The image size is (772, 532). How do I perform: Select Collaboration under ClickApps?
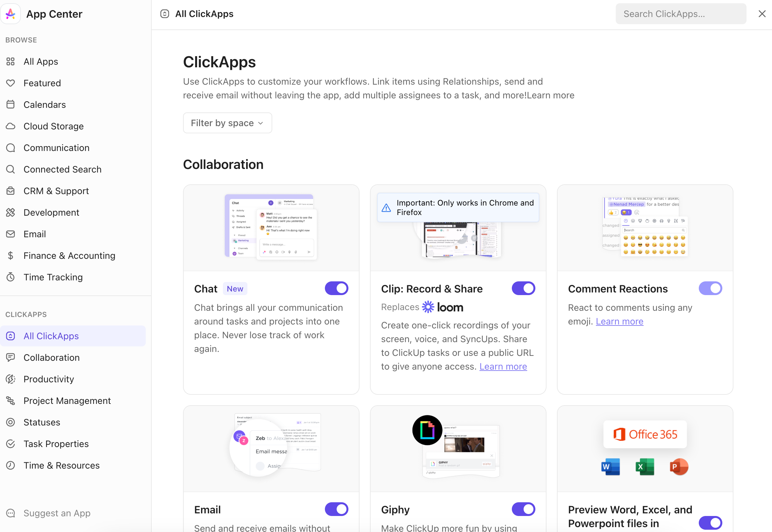51,357
